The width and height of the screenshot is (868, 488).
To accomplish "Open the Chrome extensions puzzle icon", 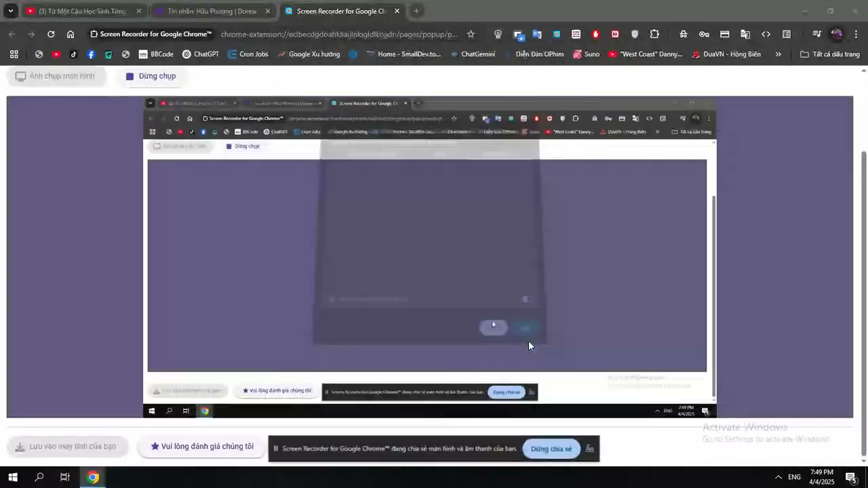I will click(x=654, y=34).
